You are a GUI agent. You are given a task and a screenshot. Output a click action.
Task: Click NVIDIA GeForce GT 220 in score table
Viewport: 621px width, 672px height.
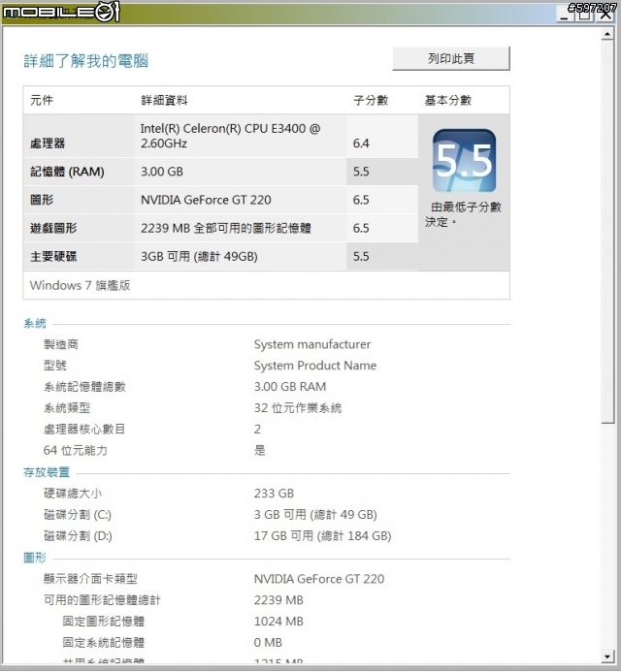coord(206,200)
